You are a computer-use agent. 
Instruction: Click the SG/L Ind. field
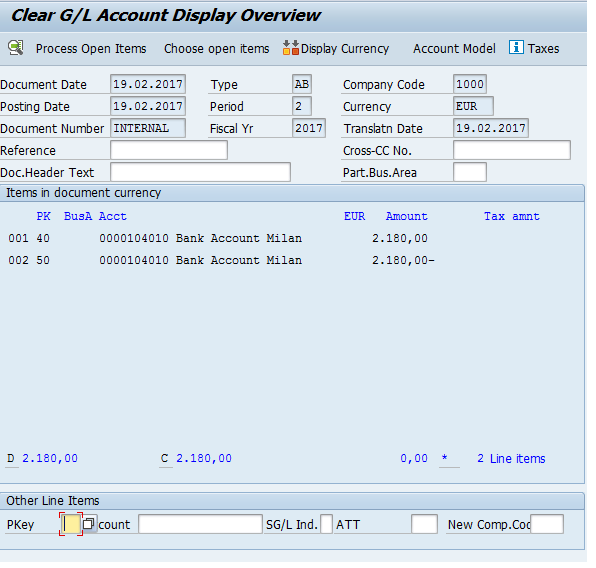tap(326, 524)
